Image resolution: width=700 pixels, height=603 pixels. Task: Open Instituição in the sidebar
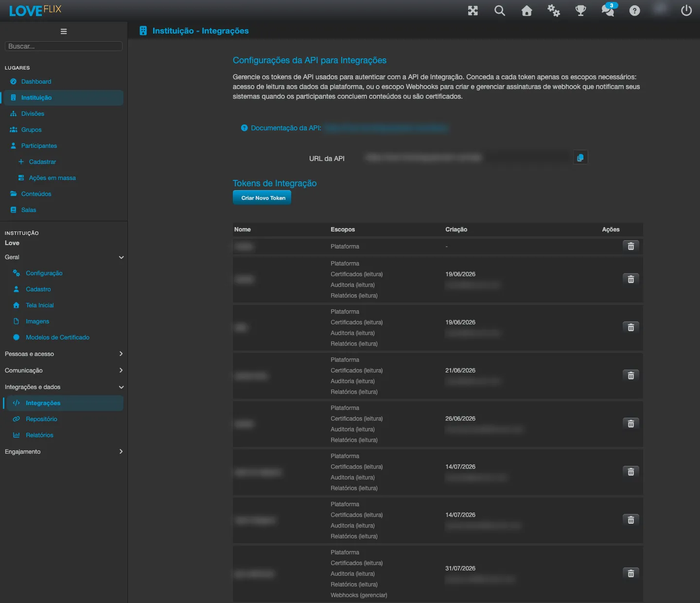tap(64, 98)
